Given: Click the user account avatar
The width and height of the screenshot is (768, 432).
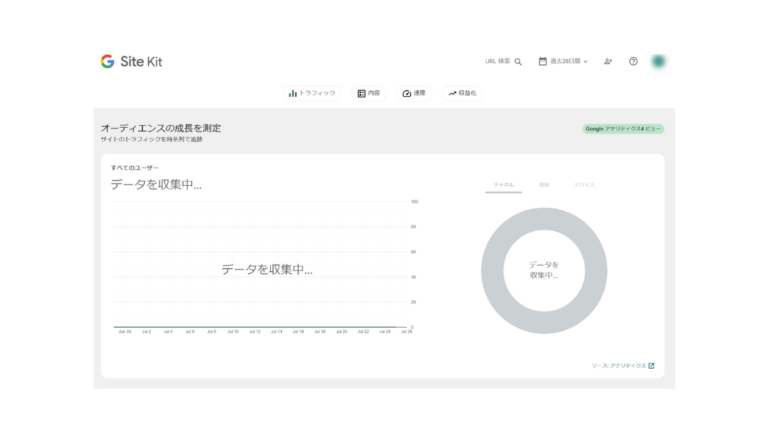Looking at the screenshot, I should 658,61.
